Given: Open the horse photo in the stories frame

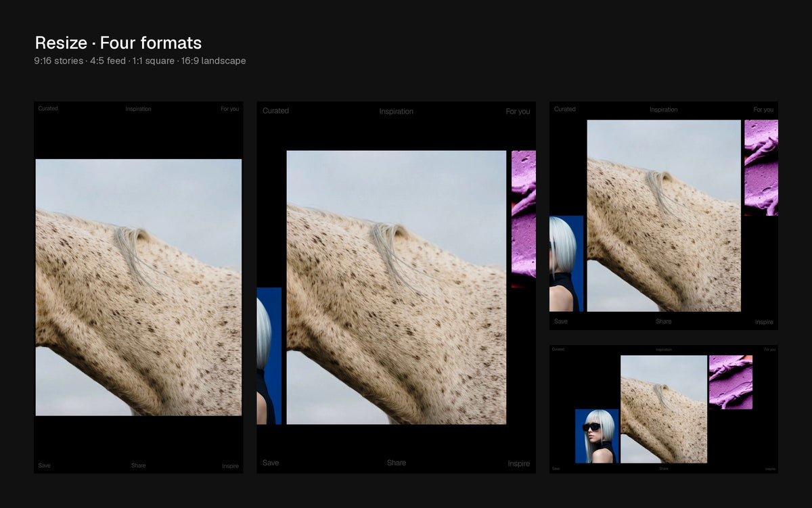Looking at the screenshot, I should pos(139,287).
